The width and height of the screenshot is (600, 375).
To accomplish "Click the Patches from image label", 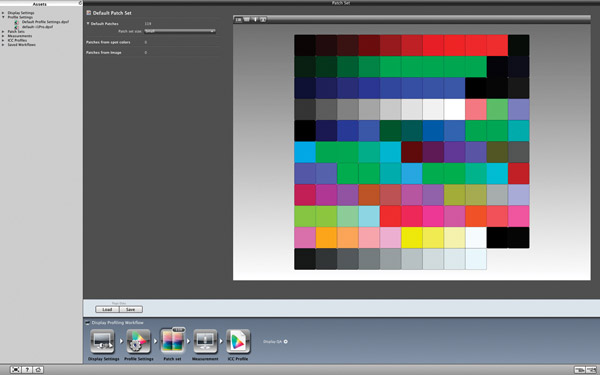I will [x=104, y=52].
